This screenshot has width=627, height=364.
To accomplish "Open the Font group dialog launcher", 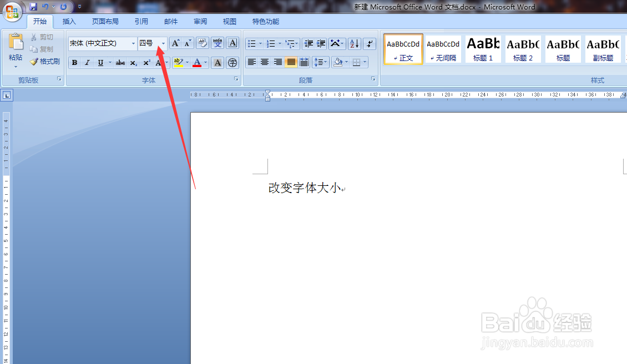I will click(x=236, y=79).
